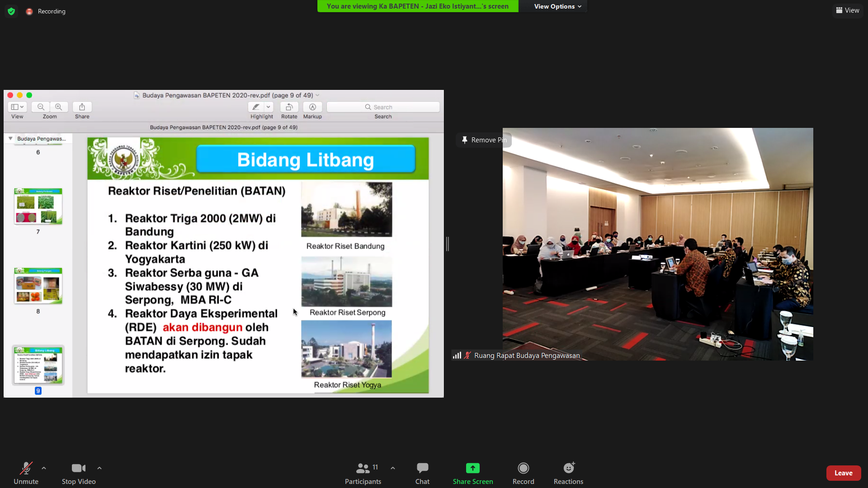
Task: Click the 'You are viewing' green banner
Action: [418, 6]
